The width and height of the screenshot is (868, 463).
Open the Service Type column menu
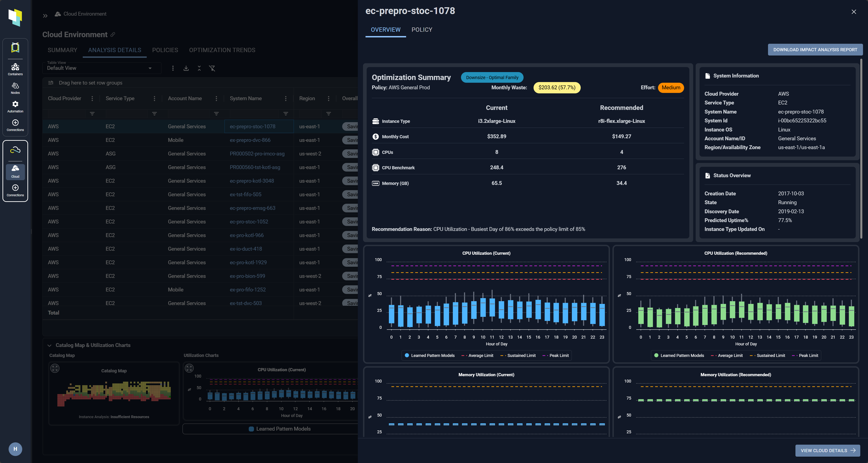pos(154,98)
